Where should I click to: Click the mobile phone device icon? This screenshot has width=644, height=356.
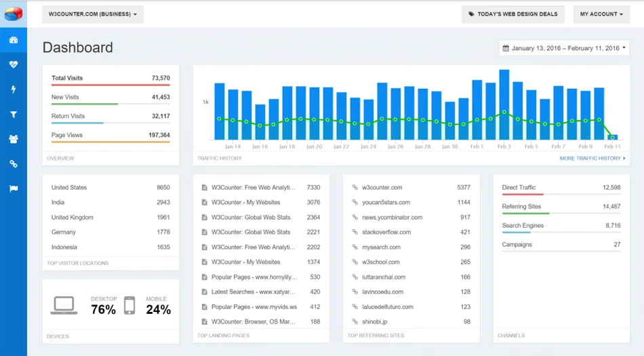coord(129,306)
